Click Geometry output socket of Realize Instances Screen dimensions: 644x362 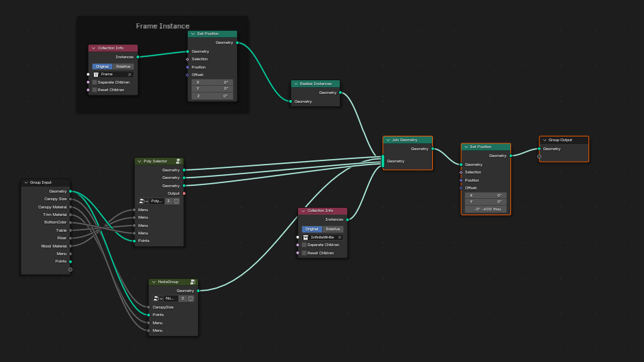(x=340, y=93)
